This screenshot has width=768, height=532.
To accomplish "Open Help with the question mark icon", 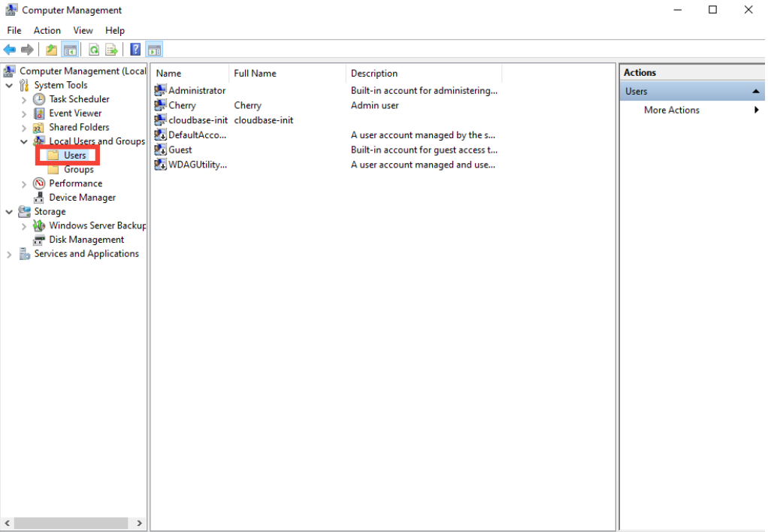I will pyautogui.click(x=135, y=50).
